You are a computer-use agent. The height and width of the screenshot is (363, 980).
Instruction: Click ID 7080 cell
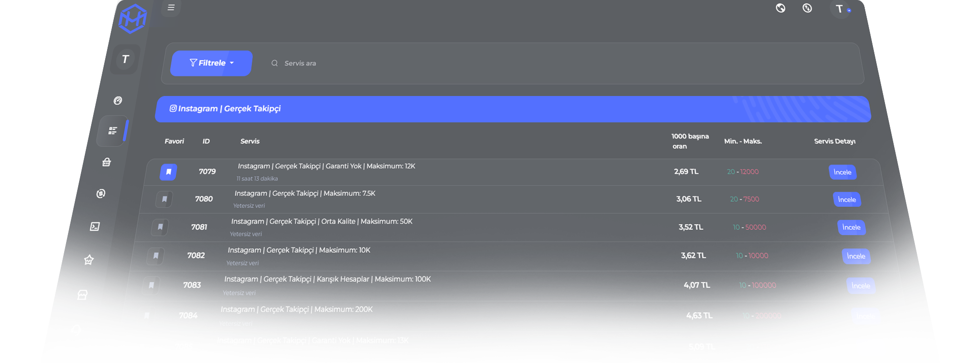[204, 199]
